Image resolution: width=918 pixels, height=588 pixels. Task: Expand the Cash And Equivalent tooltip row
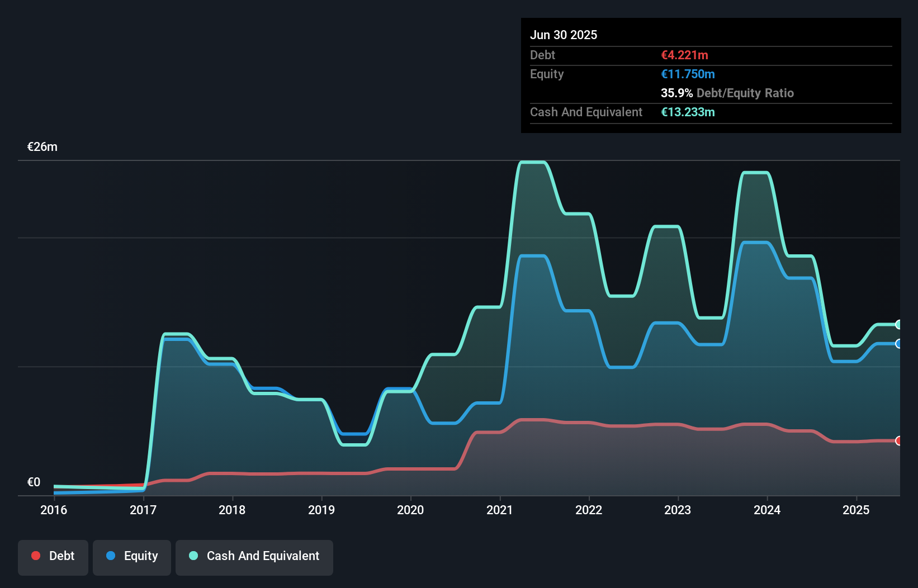[x=586, y=112]
